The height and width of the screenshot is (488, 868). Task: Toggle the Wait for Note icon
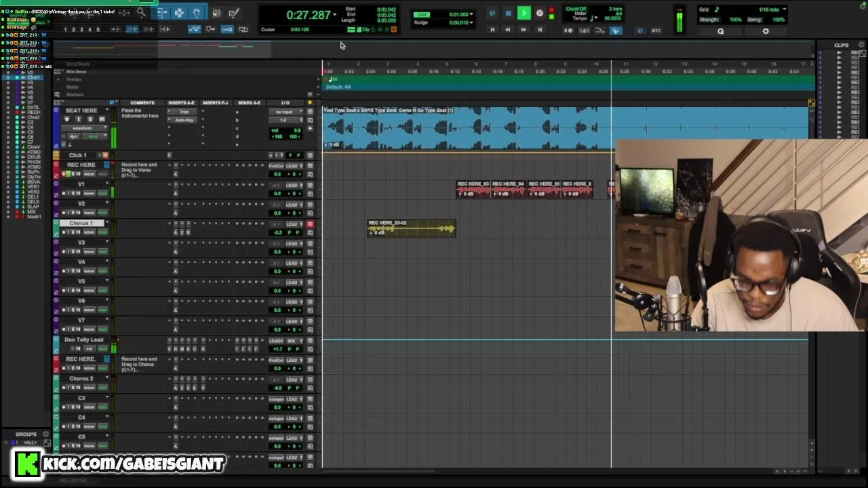[x=568, y=30]
